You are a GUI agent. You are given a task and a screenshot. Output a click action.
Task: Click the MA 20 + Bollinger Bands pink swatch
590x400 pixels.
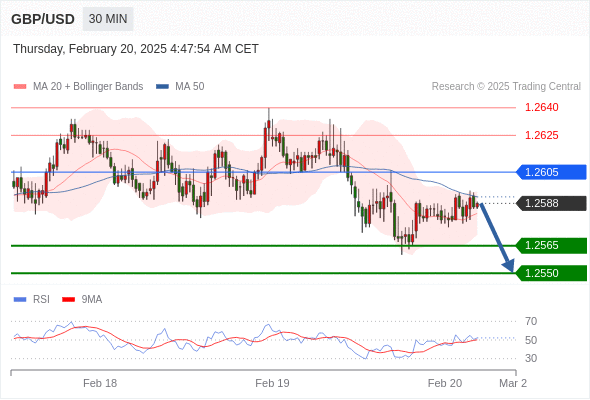click(x=20, y=87)
